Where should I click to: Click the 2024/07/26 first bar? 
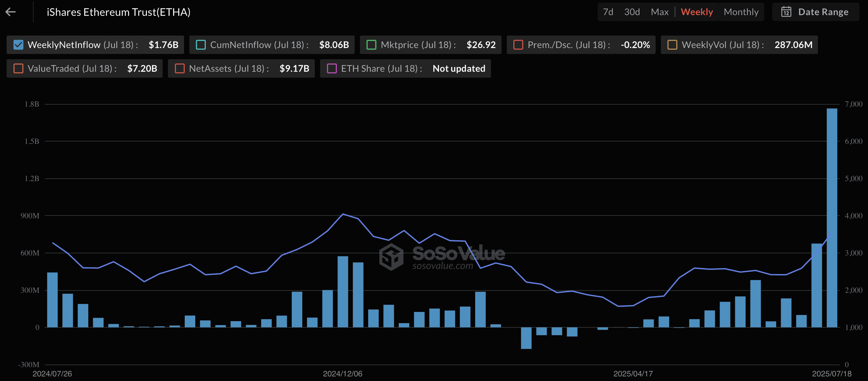52,300
